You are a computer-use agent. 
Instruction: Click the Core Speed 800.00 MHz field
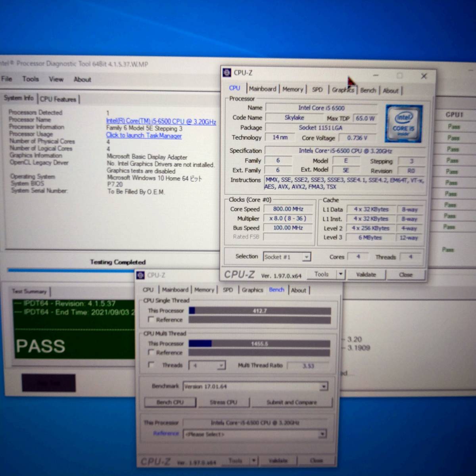[288, 209]
